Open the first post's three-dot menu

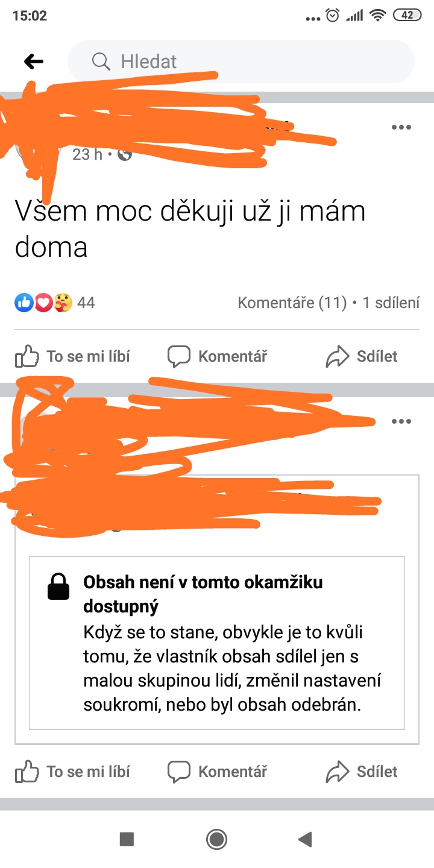tap(401, 127)
